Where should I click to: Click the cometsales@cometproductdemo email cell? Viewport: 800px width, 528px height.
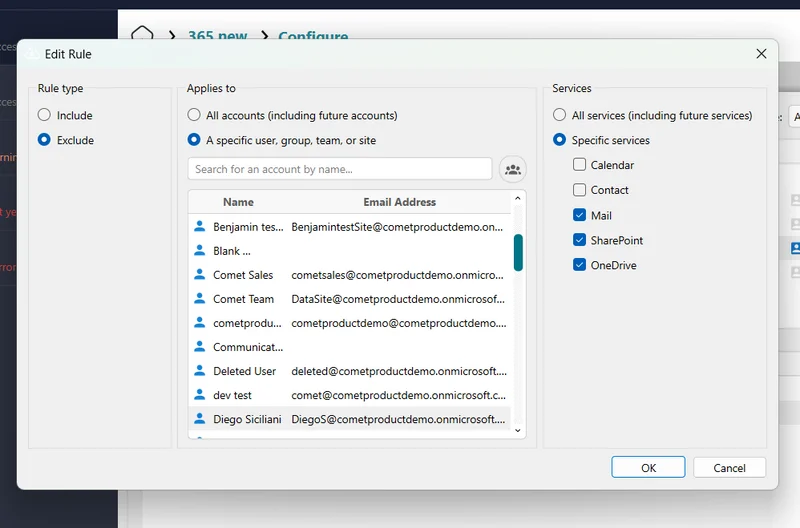(x=397, y=275)
